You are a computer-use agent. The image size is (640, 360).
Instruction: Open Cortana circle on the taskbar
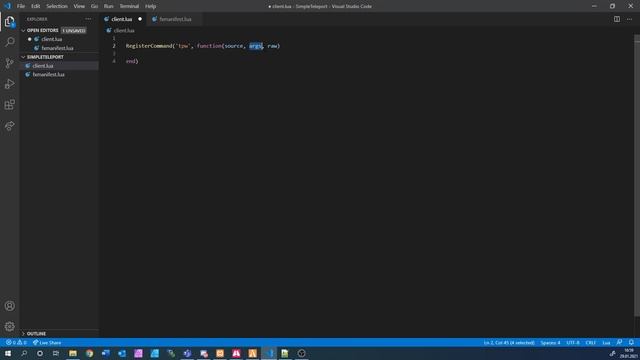(40, 353)
